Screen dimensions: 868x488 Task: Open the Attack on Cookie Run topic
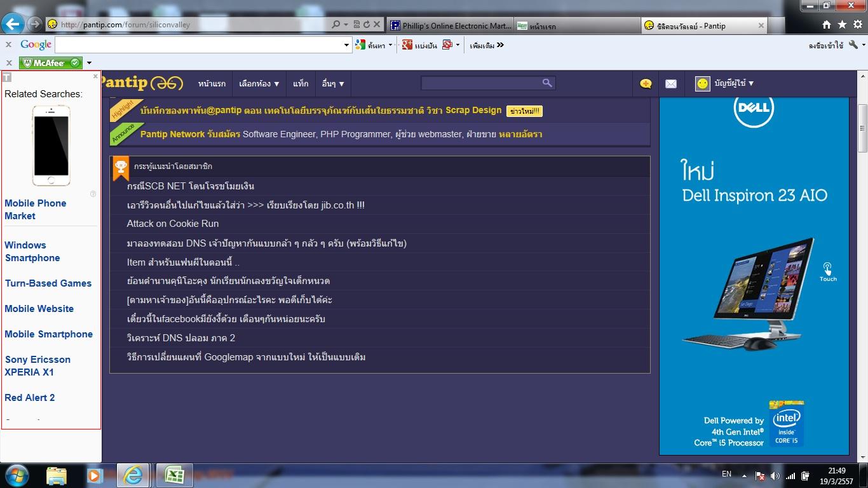pyautogui.click(x=173, y=224)
